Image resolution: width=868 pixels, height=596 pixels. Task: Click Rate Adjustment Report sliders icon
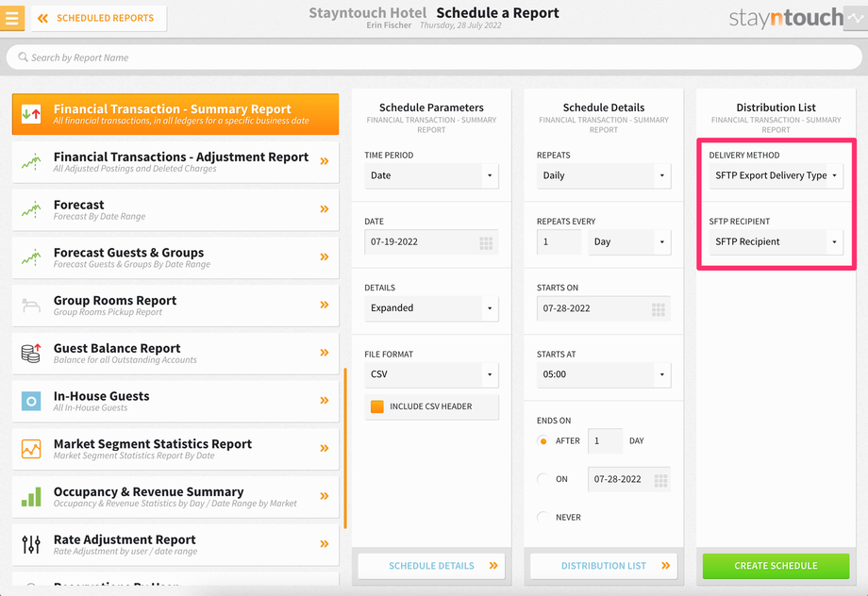pos(31,544)
